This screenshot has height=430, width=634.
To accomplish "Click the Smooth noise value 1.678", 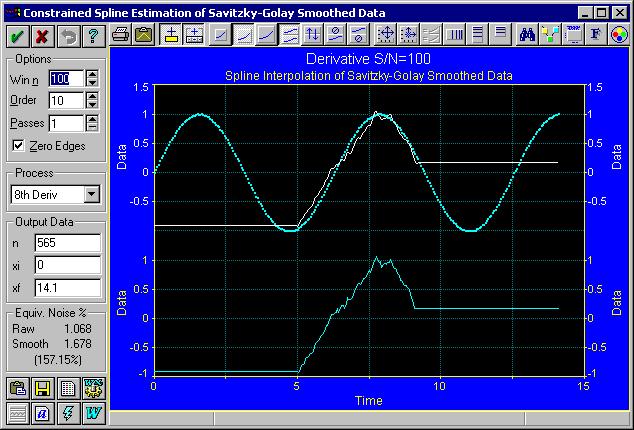I will click(x=78, y=344).
